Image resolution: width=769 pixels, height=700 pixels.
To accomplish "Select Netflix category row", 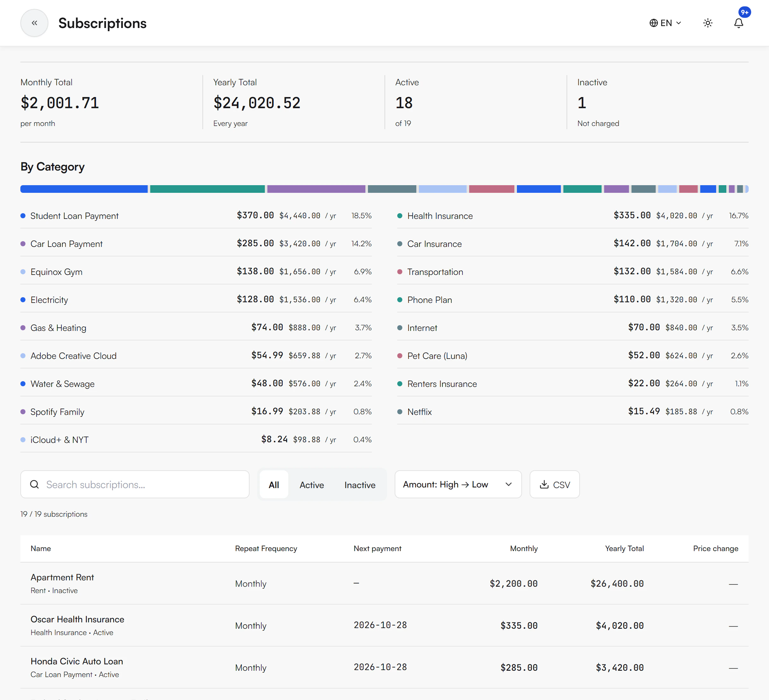I will (x=573, y=412).
